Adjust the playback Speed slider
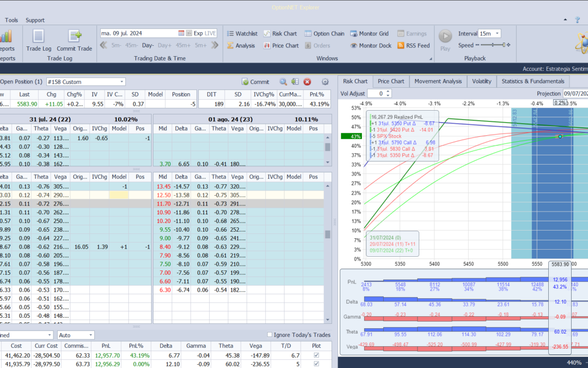 492,45
